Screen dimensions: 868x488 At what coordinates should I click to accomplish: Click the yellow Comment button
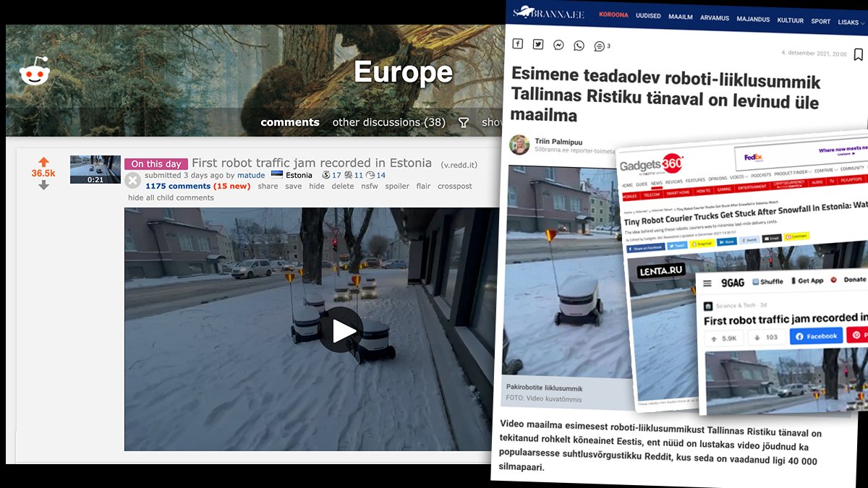click(x=796, y=236)
